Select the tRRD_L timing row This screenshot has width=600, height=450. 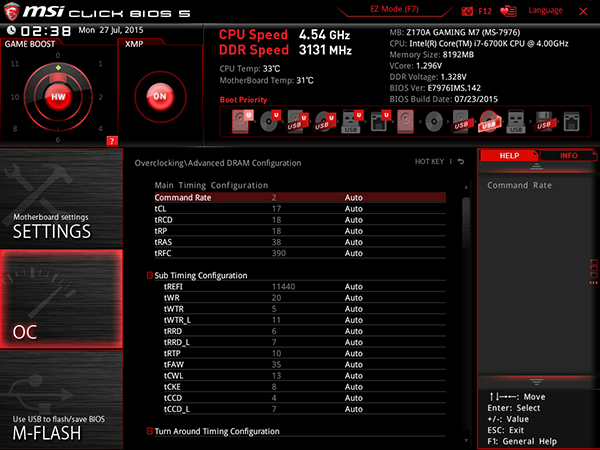pos(305,342)
